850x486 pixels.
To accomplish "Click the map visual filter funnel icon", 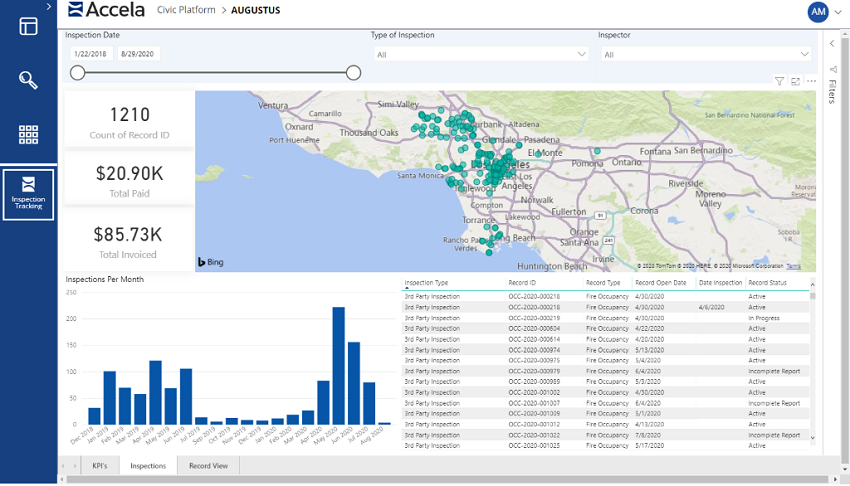I will (779, 81).
